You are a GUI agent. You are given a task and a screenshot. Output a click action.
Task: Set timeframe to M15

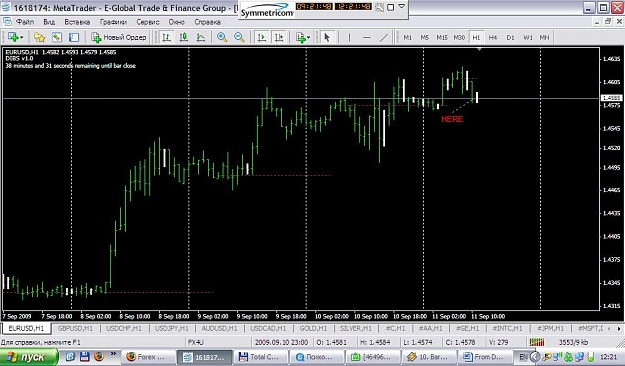[x=442, y=37]
